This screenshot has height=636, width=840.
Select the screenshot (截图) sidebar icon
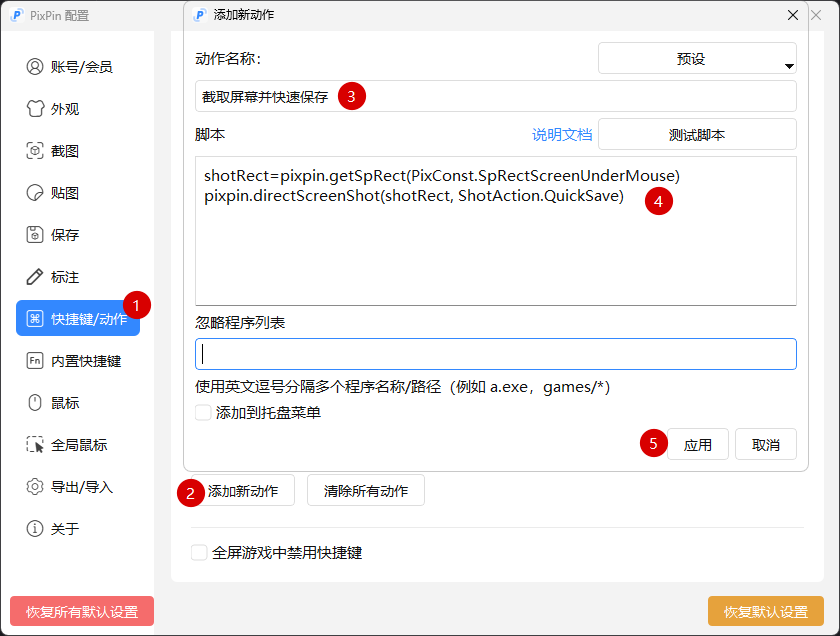tap(35, 151)
